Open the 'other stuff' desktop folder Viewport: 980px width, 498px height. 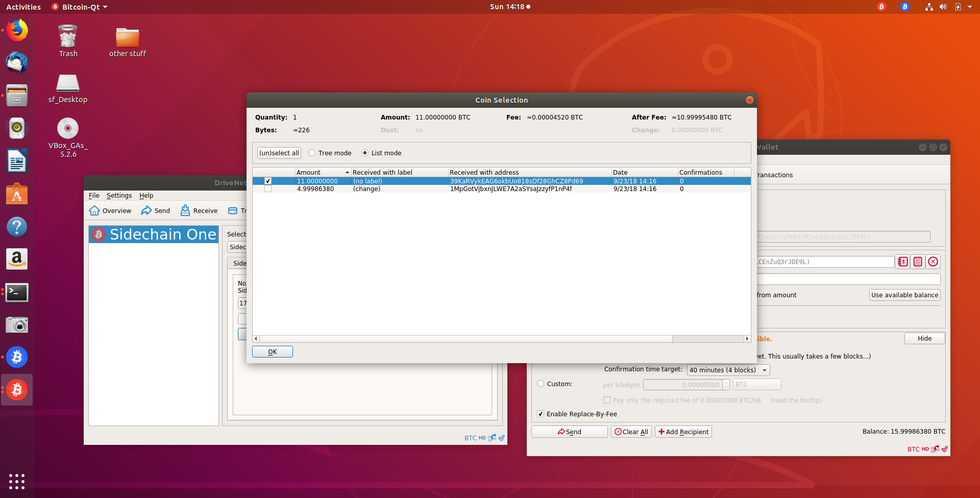(128, 41)
